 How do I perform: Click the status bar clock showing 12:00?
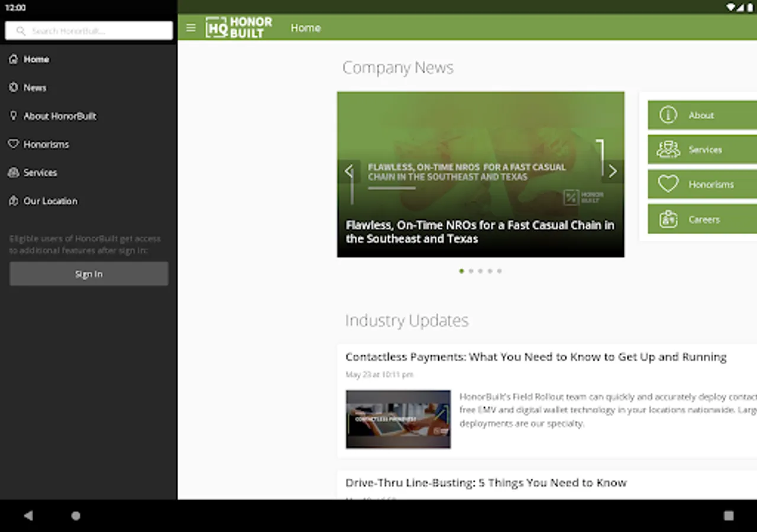click(15, 8)
